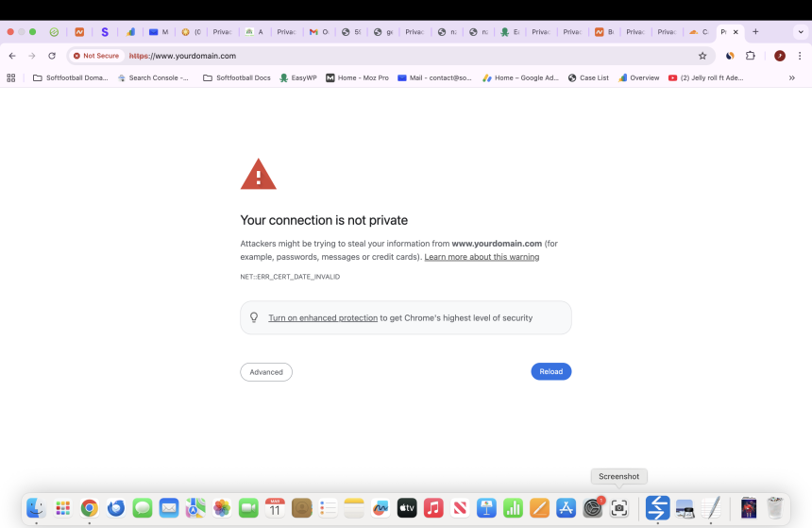Click the browser reload icon in toolbar

[x=52, y=56]
